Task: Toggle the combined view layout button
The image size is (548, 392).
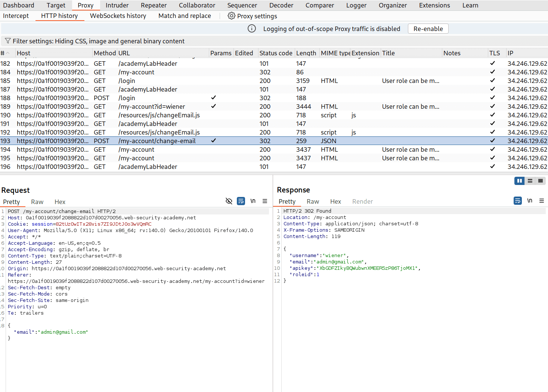Action: coord(541,180)
